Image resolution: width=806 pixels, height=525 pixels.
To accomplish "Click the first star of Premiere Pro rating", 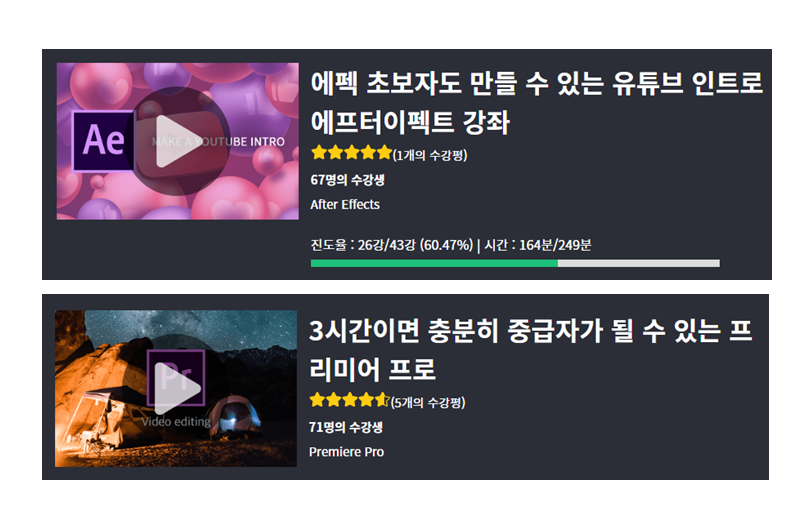I will pyautogui.click(x=317, y=400).
